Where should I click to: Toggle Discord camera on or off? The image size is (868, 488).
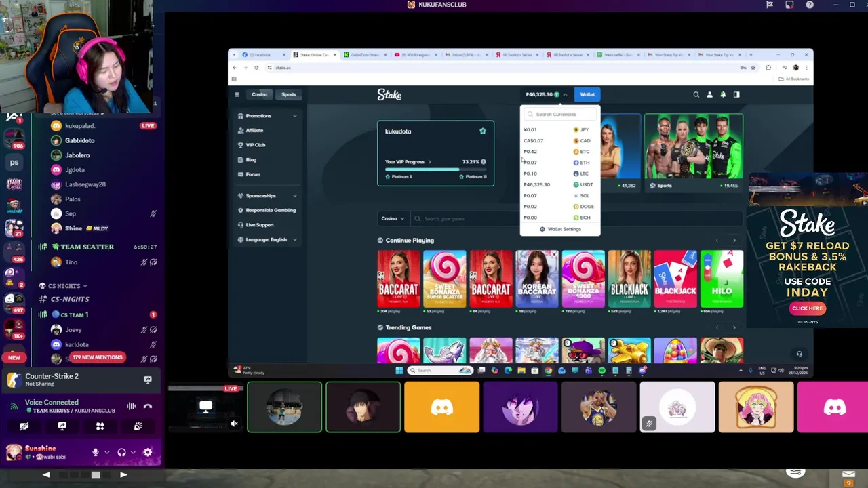pos(24,426)
